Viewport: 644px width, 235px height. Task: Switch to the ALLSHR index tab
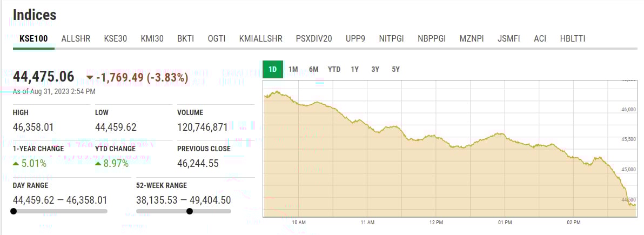tap(76, 39)
